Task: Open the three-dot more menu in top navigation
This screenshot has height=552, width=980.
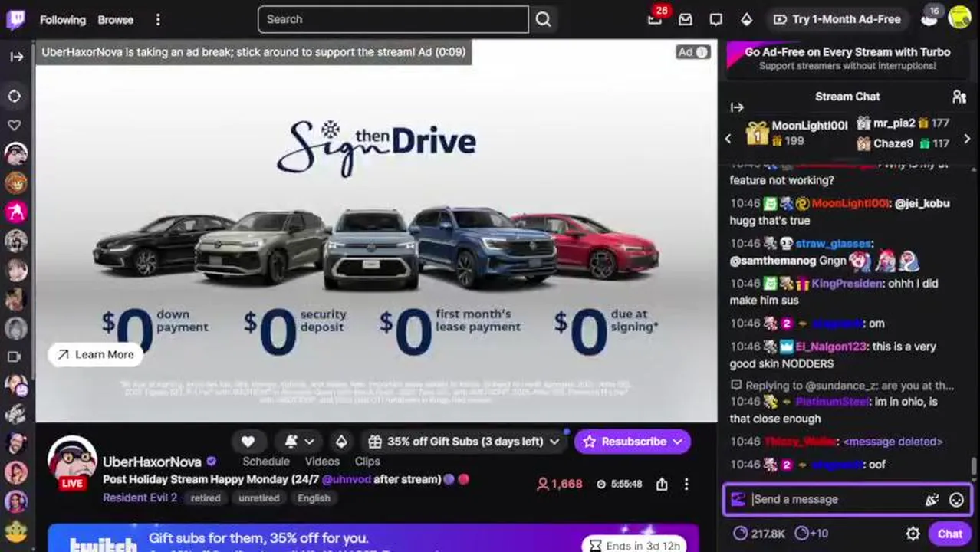Action: click(x=158, y=20)
